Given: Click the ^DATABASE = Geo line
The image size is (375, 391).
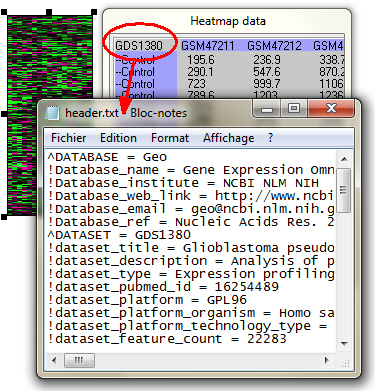Looking at the screenshot, I should click(107, 157).
